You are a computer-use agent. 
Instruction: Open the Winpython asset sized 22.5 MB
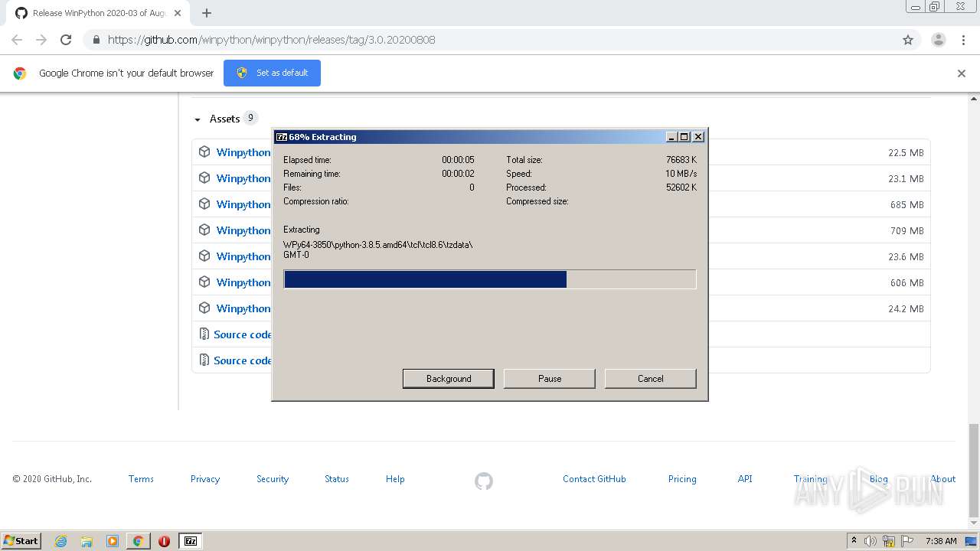click(243, 152)
